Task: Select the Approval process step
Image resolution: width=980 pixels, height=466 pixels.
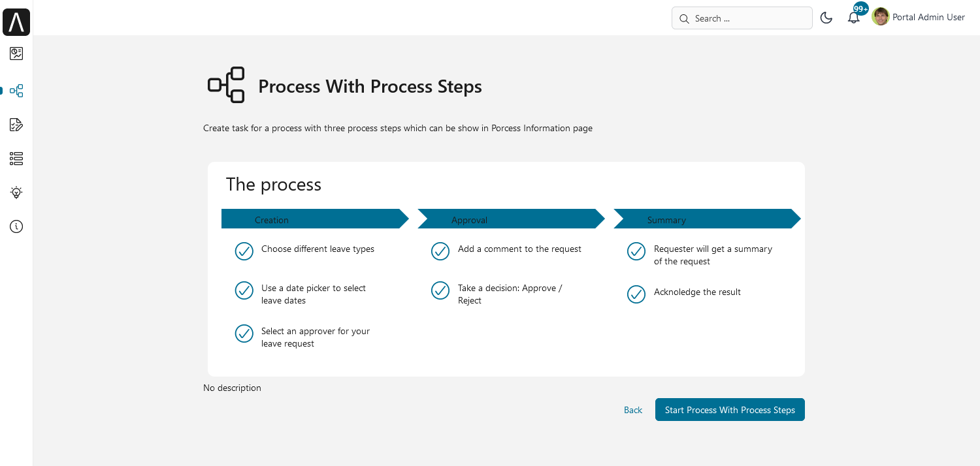Action: click(511, 219)
